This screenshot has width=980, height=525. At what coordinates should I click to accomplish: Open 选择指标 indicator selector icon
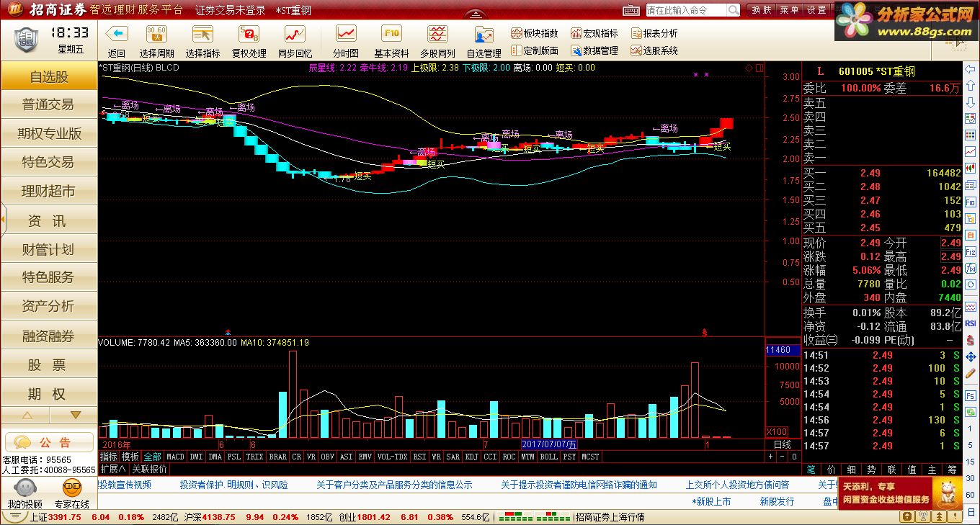tap(202, 34)
